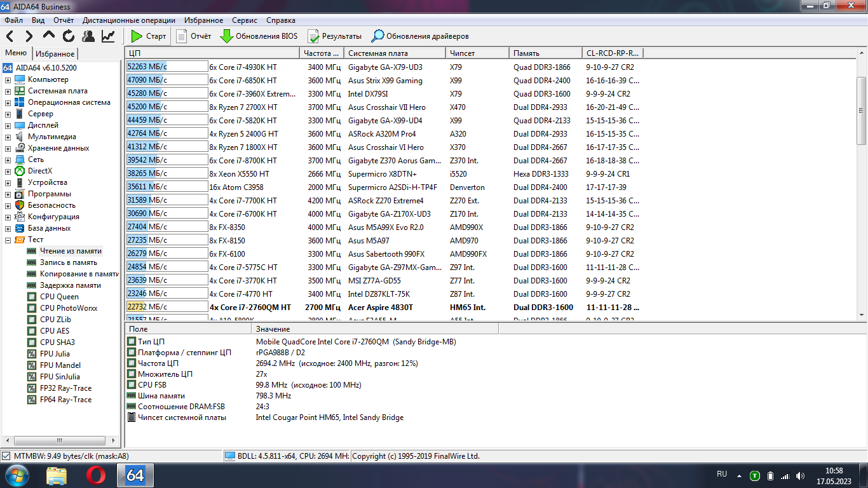Expand the Сервер tree node
The height and width of the screenshot is (488, 868).
[8, 114]
